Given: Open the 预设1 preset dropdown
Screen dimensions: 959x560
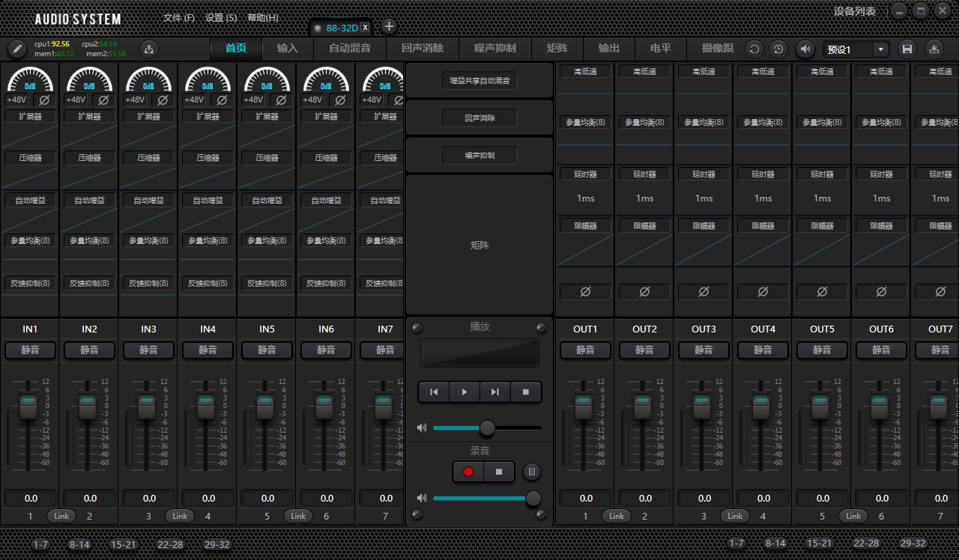Looking at the screenshot, I should (x=880, y=49).
